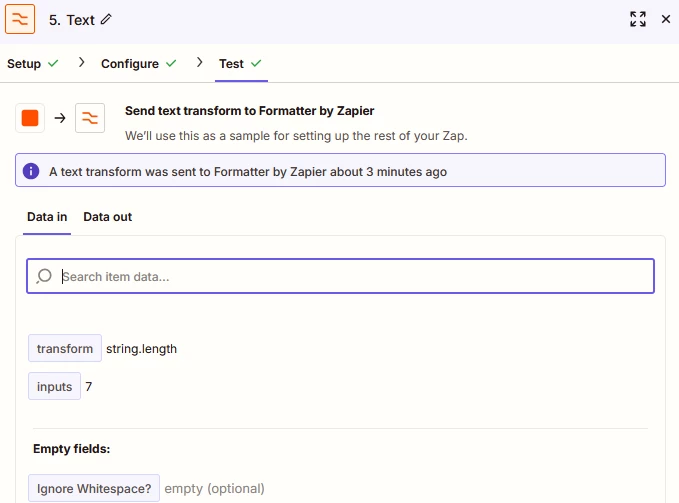Click the magnifier icon in search box
The image size is (679, 503).
click(44, 276)
